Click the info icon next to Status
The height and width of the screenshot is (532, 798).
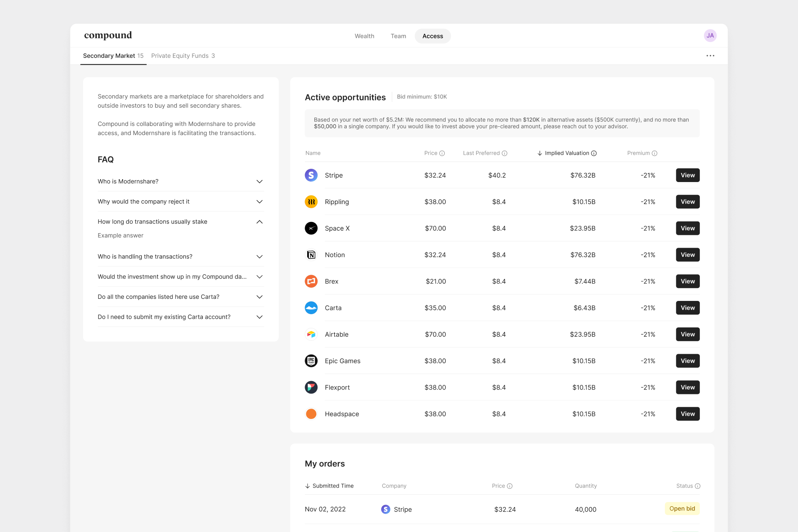coord(697,486)
